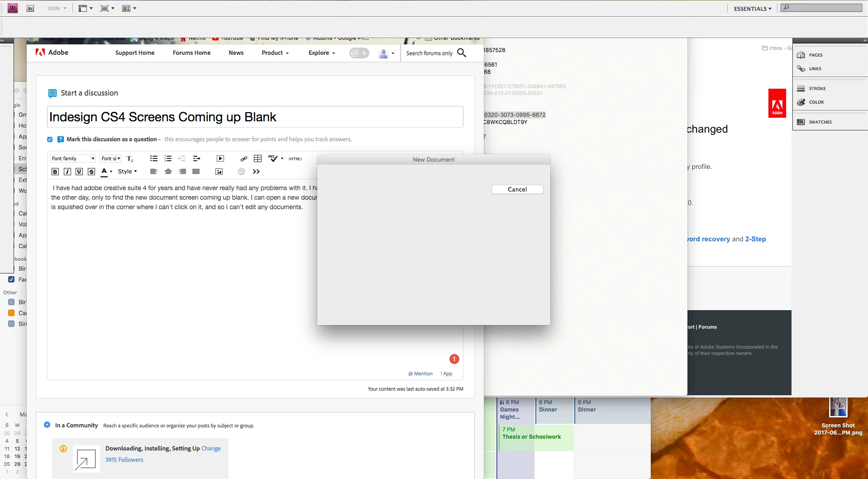868x479 pixels.
Task: Toggle italic formatting
Action: 67,172
